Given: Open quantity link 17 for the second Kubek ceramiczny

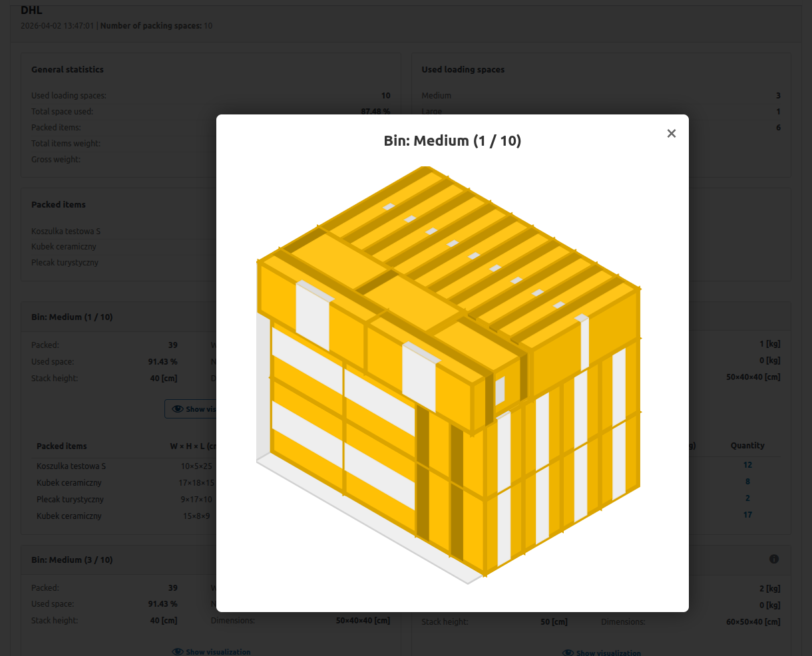Looking at the screenshot, I should click(x=747, y=514).
